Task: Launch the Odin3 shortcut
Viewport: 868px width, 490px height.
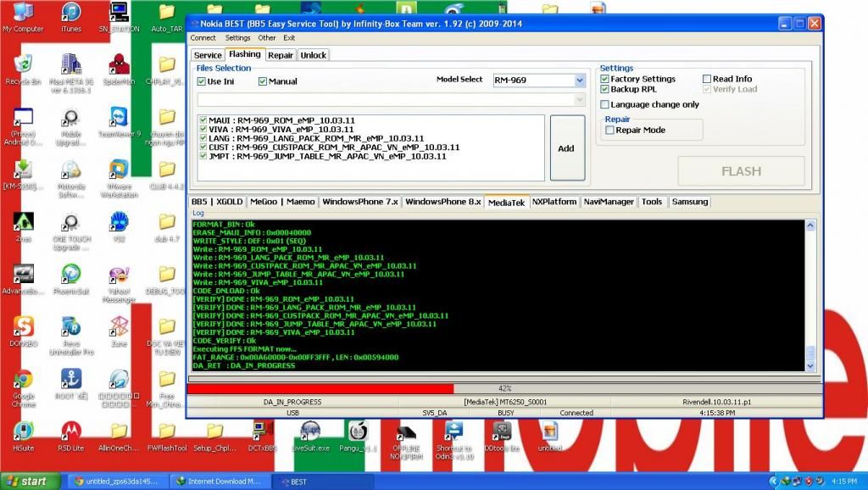Action: [454, 440]
